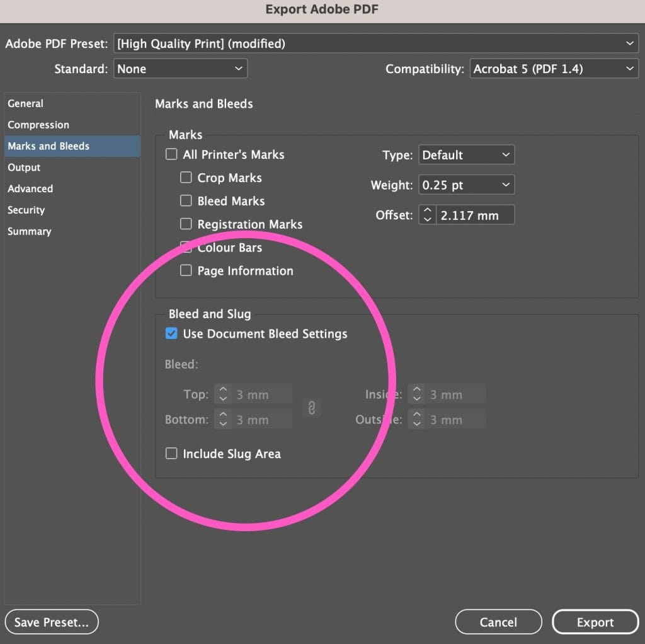Open the Compression section

[38, 125]
